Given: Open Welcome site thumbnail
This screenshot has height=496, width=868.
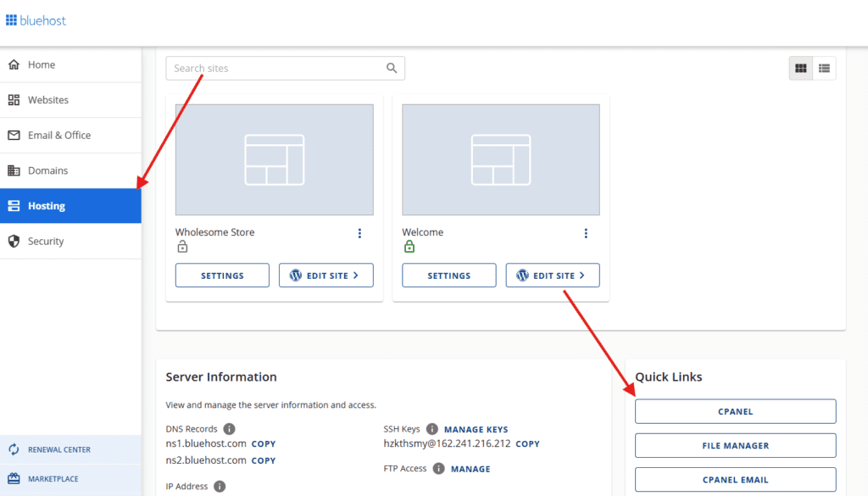Looking at the screenshot, I should pyautogui.click(x=501, y=159).
